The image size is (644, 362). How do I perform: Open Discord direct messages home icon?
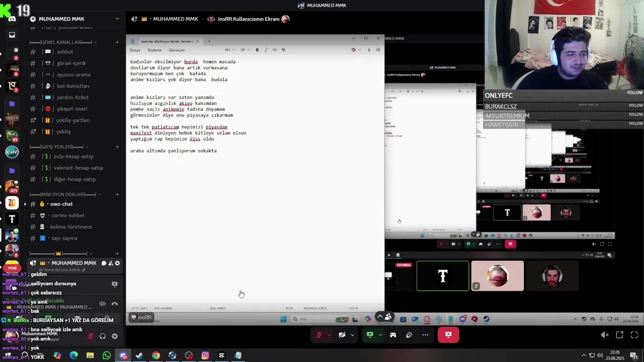tap(12, 19)
